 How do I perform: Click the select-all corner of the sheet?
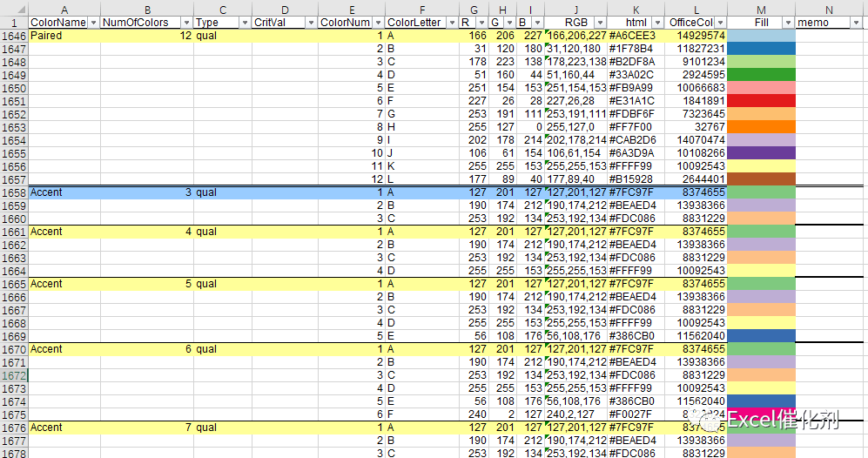pyautogui.click(x=14, y=10)
